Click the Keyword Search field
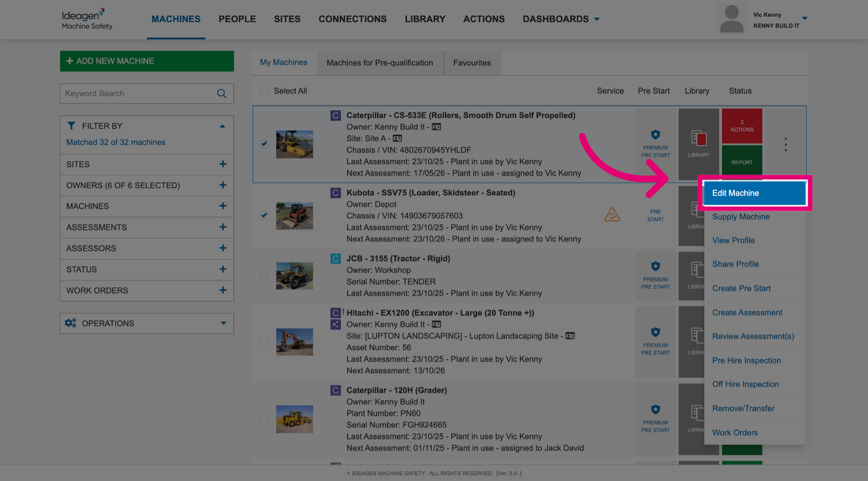 [147, 94]
